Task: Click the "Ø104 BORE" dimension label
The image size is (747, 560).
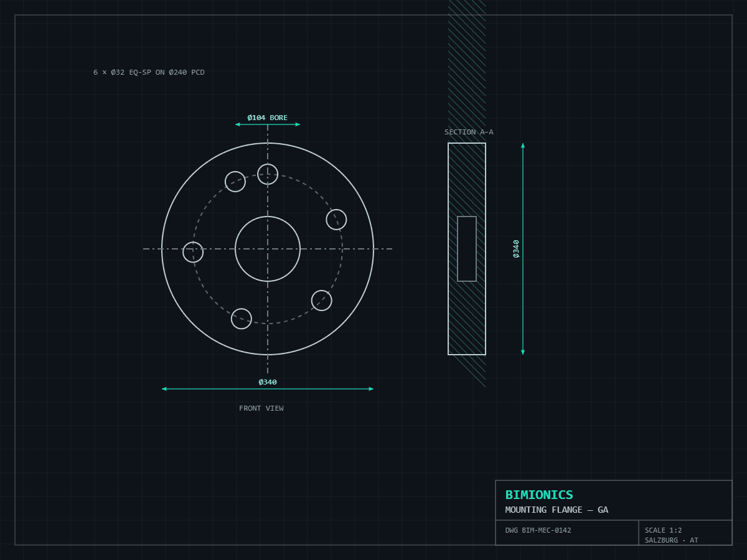Action: point(268,118)
